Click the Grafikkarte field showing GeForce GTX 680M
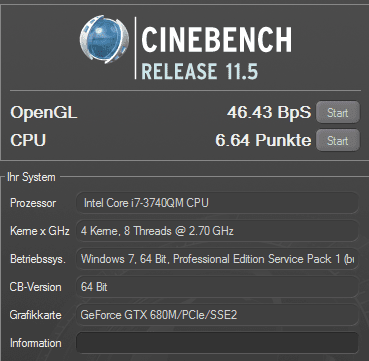369x361 pixels. click(217, 315)
